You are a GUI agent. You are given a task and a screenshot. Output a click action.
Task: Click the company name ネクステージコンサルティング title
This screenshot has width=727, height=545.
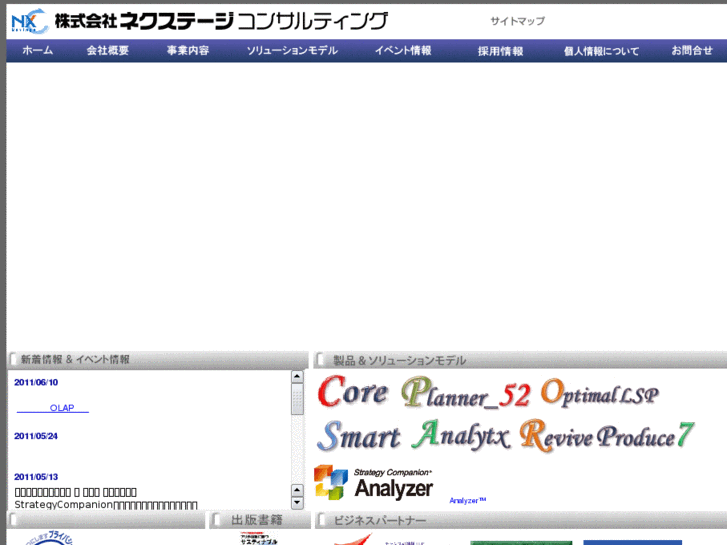pos(221,21)
